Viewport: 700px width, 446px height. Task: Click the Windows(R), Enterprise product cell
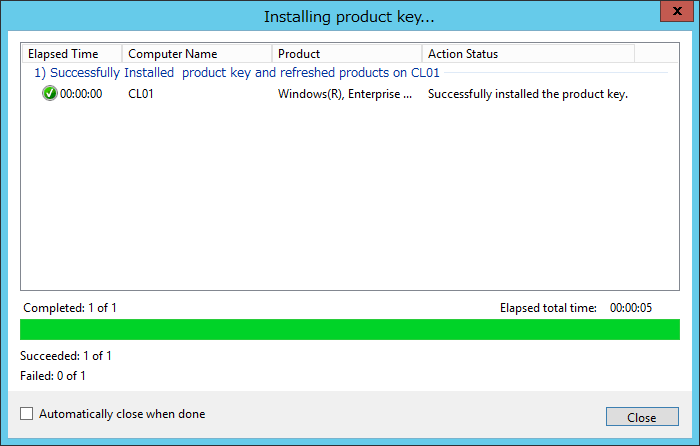345,94
